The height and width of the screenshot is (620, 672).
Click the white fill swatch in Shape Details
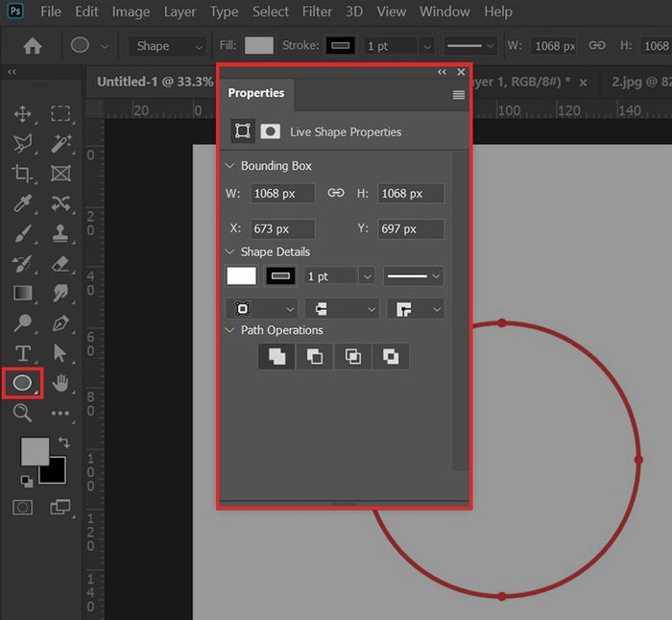(241, 276)
